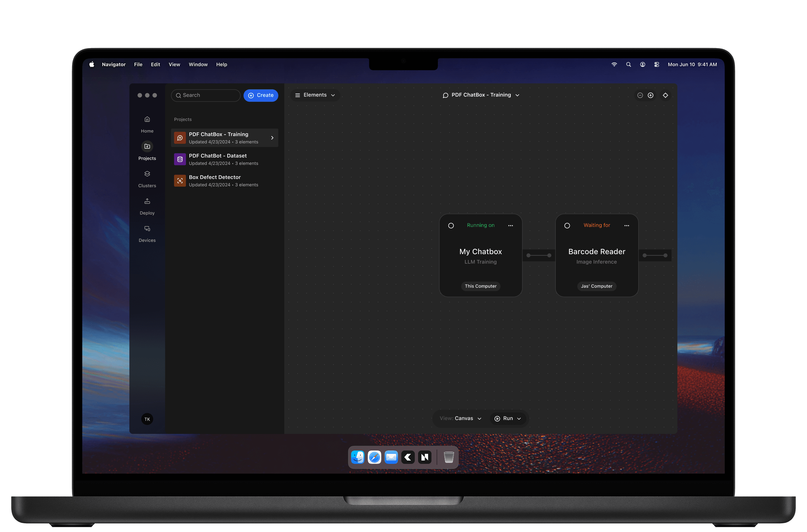The height and width of the screenshot is (532, 807).
Task: Open the Help menu
Action: coord(221,64)
